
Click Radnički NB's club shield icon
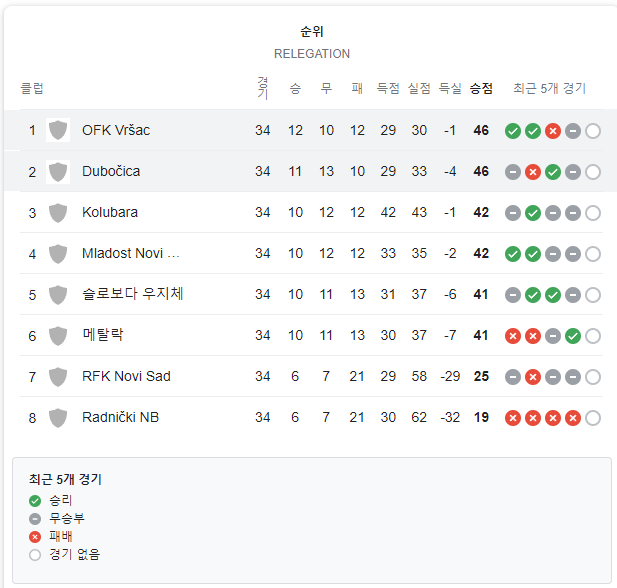(x=58, y=418)
